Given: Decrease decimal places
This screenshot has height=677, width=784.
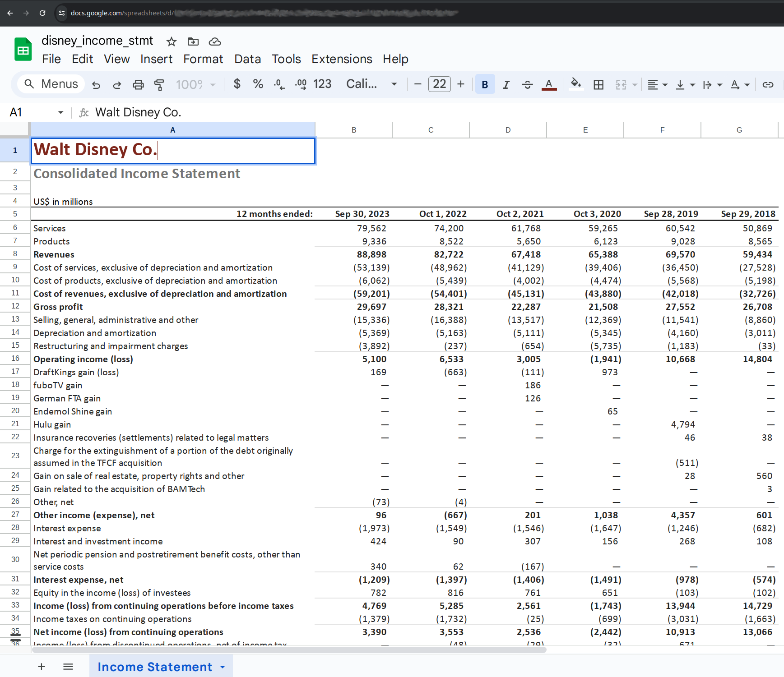Looking at the screenshot, I should pos(279,84).
